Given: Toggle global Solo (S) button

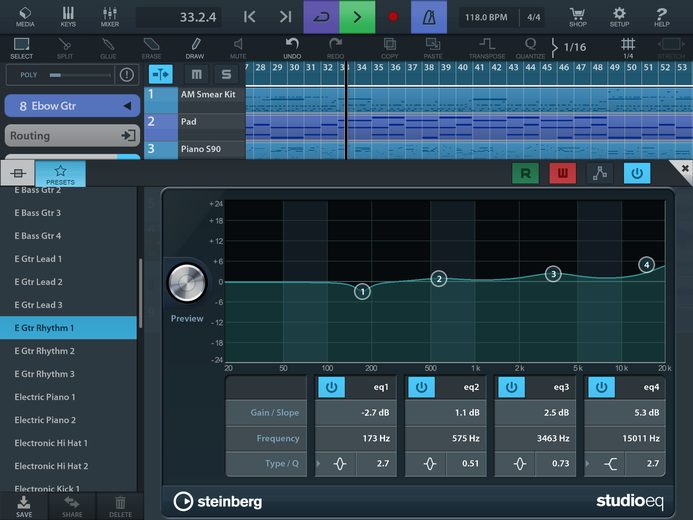Looking at the screenshot, I should pyautogui.click(x=226, y=74).
